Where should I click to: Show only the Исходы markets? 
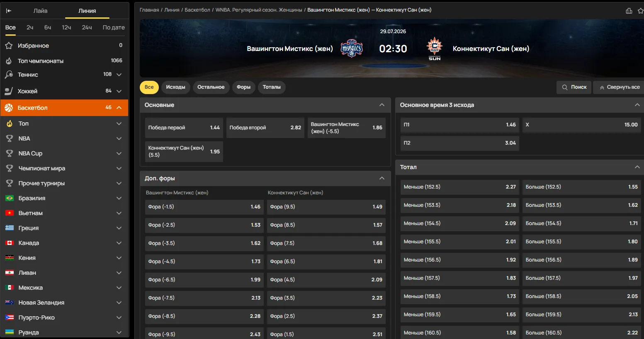[x=175, y=87]
